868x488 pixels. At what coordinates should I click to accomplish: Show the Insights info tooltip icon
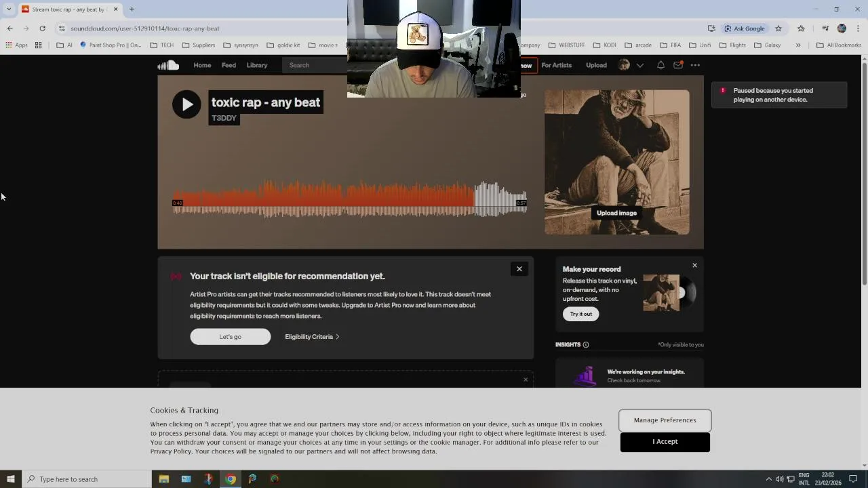pos(586,345)
